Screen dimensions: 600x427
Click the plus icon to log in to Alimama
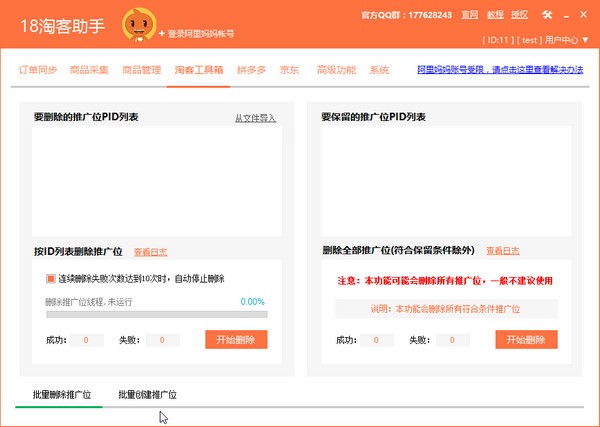coord(161,34)
